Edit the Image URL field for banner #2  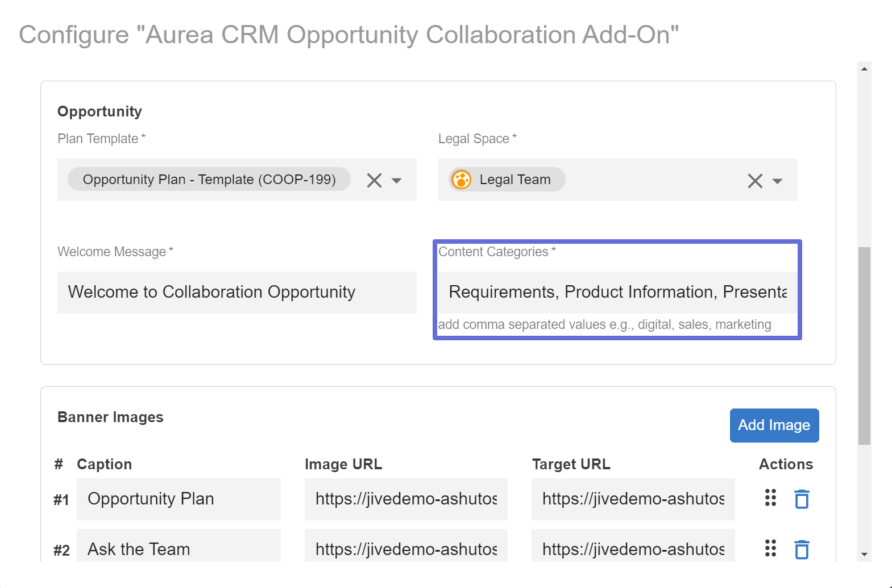point(406,546)
